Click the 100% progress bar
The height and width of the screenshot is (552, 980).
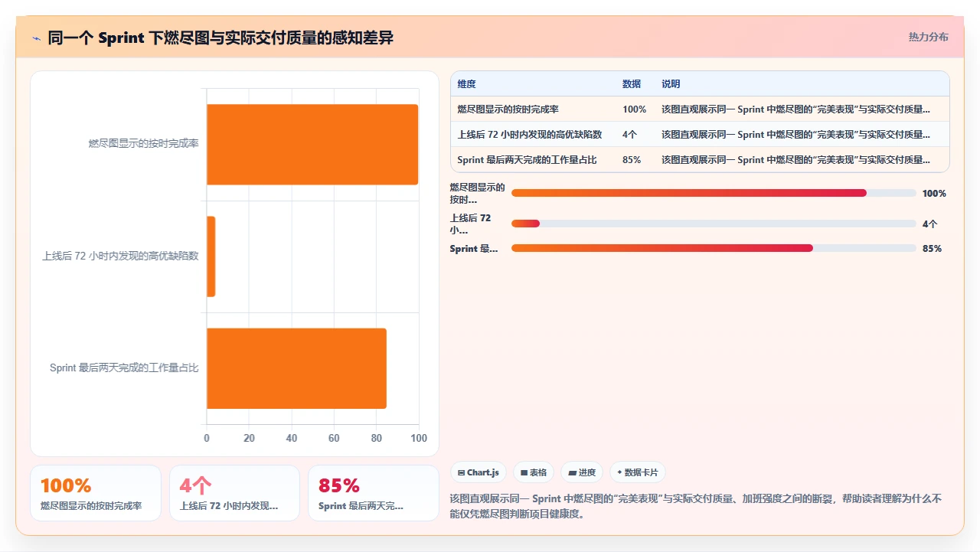[x=714, y=193]
